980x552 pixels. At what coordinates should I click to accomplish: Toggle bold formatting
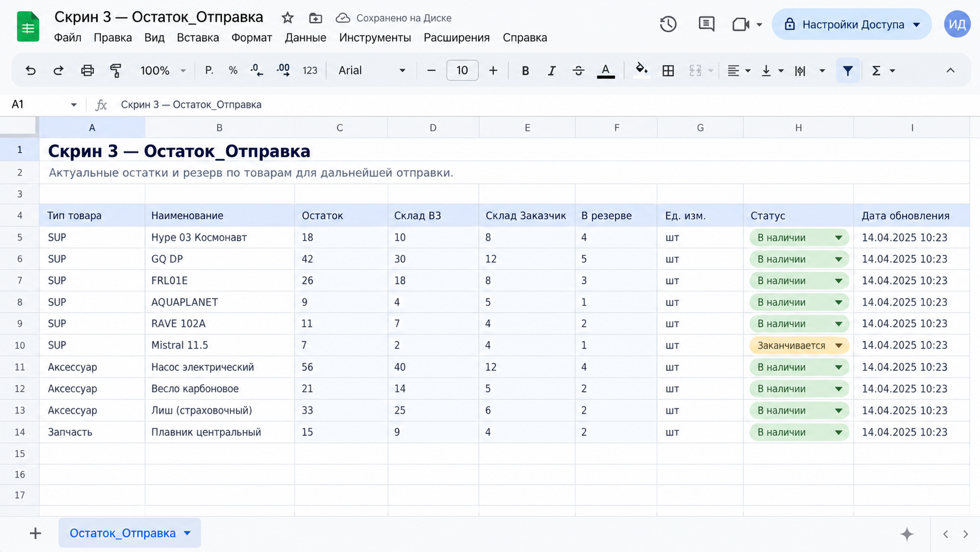click(525, 70)
